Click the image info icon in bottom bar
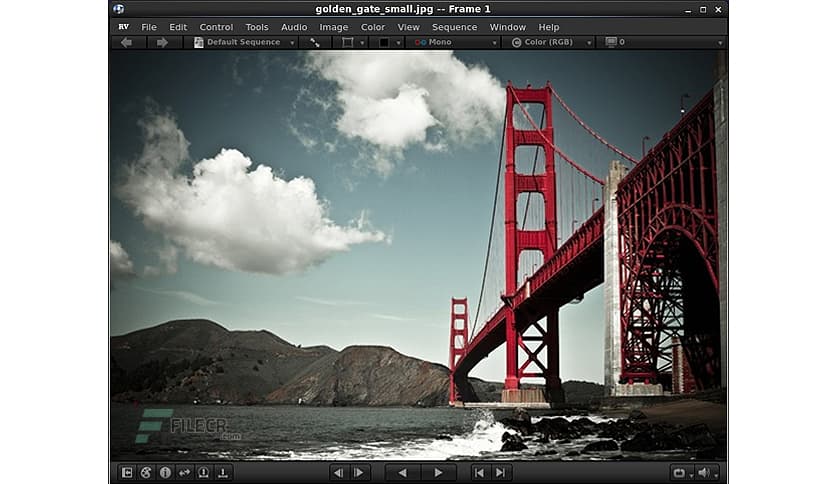 165,472
